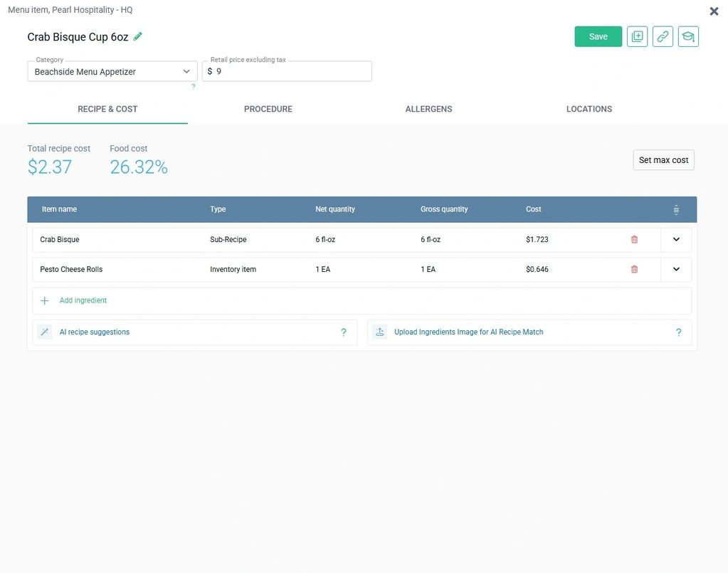Click the upload ingredients image icon
Viewport: 728px width, 573px height.
pos(380,332)
